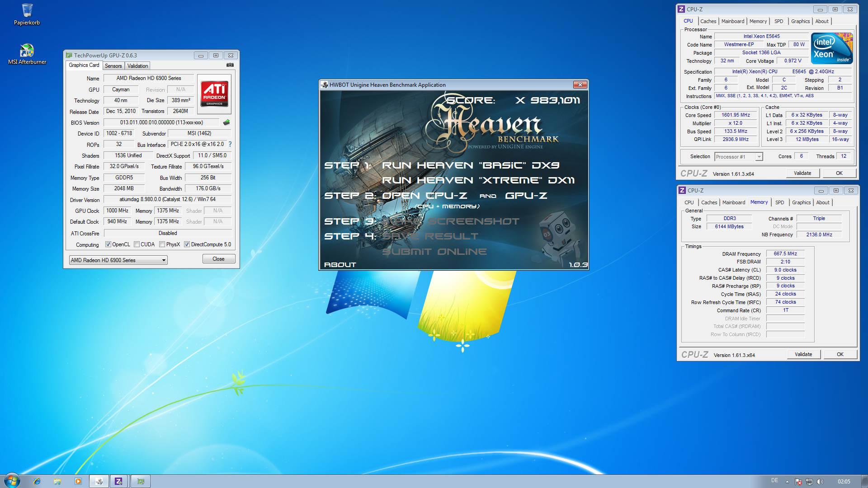Image resolution: width=868 pixels, height=488 pixels.
Task: Open the Mainboard tab in top CPU-Z
Action: coord(733,21)
